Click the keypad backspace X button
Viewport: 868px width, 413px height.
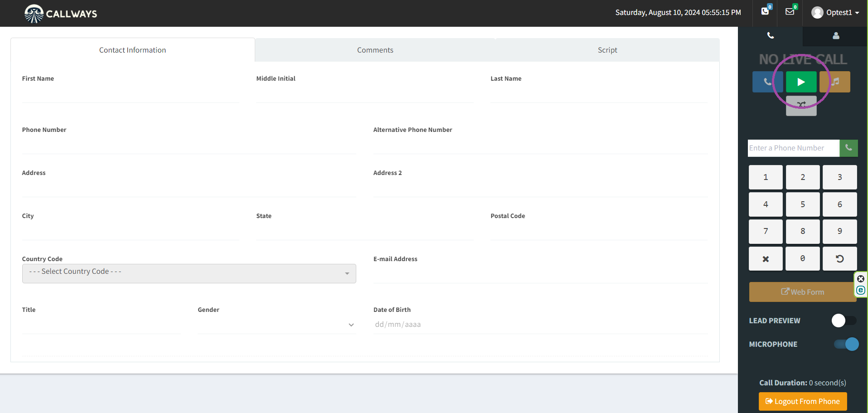coord(766,259)
